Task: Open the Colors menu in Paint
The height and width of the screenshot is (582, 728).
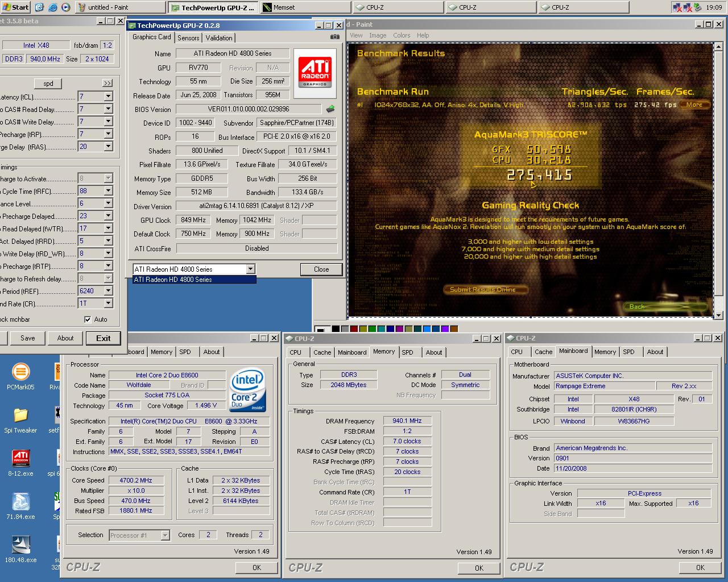Action: click(402, 35)
